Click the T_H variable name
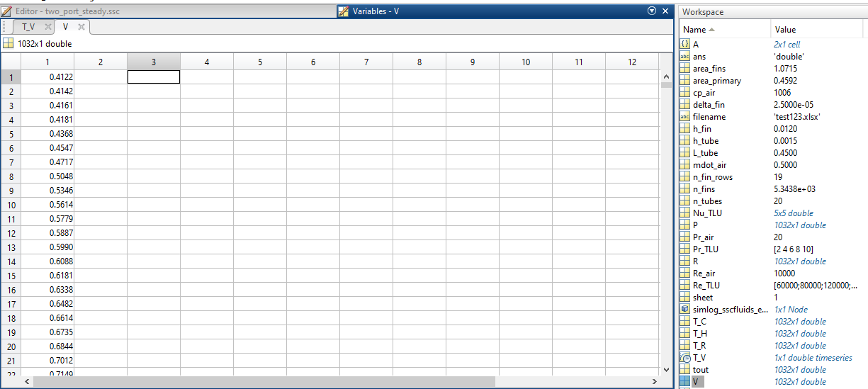The height and width of the screenshot is (389, 868). click(700, 333)
